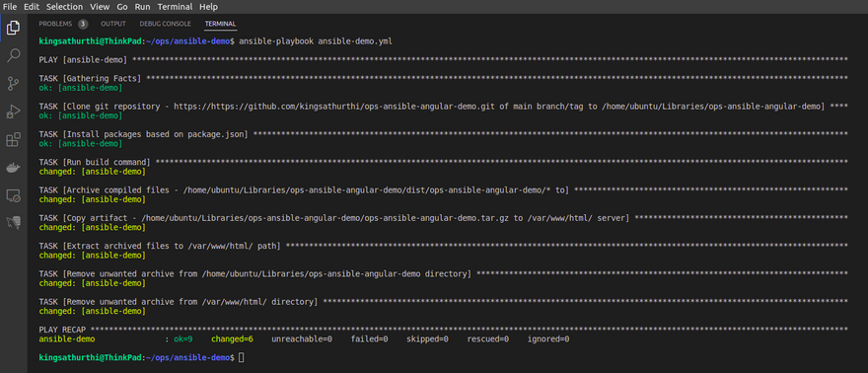Switch to the PROBLEMS panel tab

55,24
